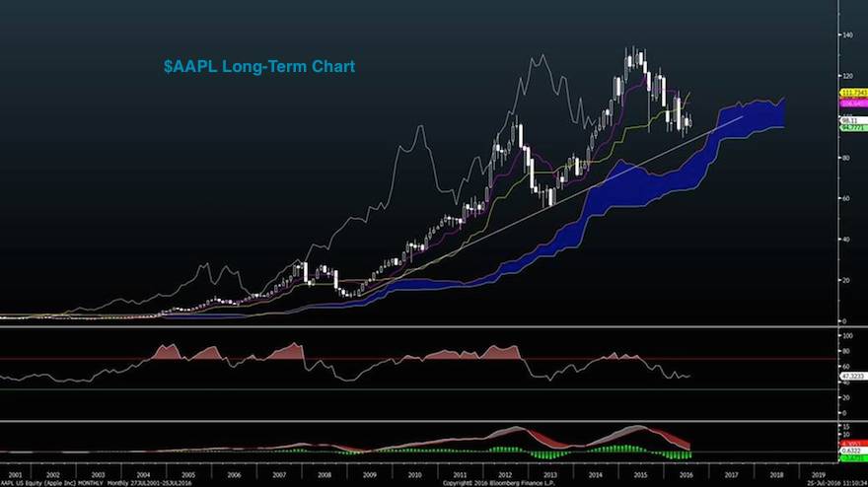Image resolution: width=868 pixels, height=487 pixels.
Task: Select the 2005 year label on time axis
Action: point(188,475)
